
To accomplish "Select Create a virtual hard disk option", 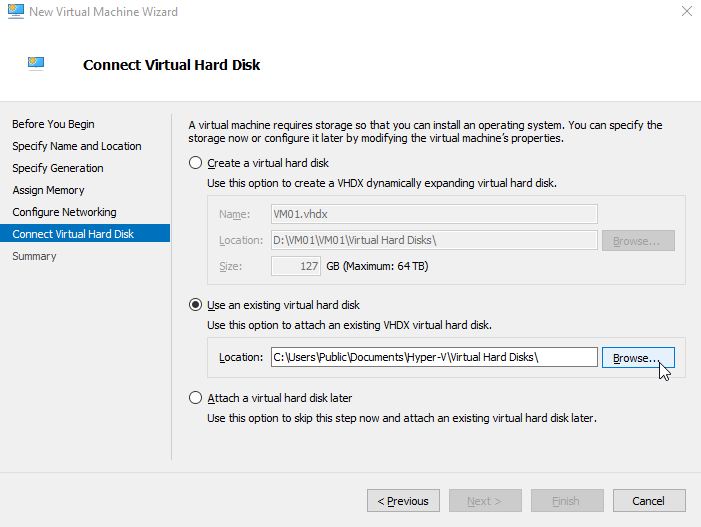I will (x=195, y=163).
